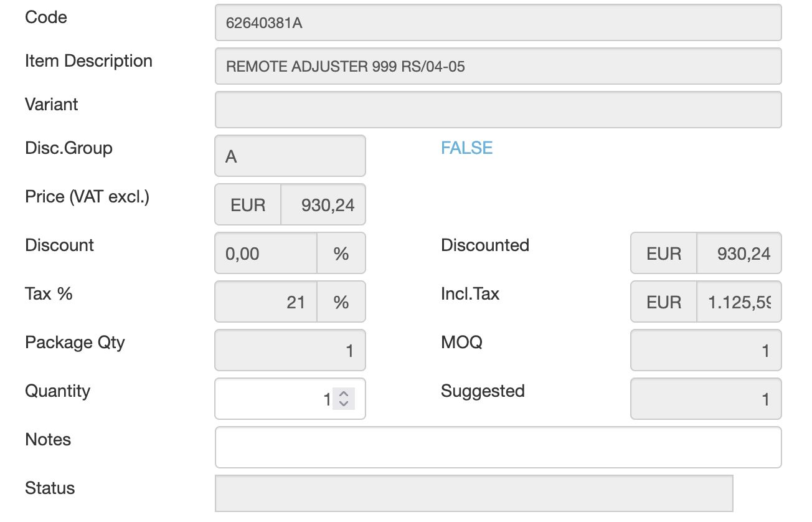Select the Suggested quantity field
812x522 pixels.
[x=706, y=399]
